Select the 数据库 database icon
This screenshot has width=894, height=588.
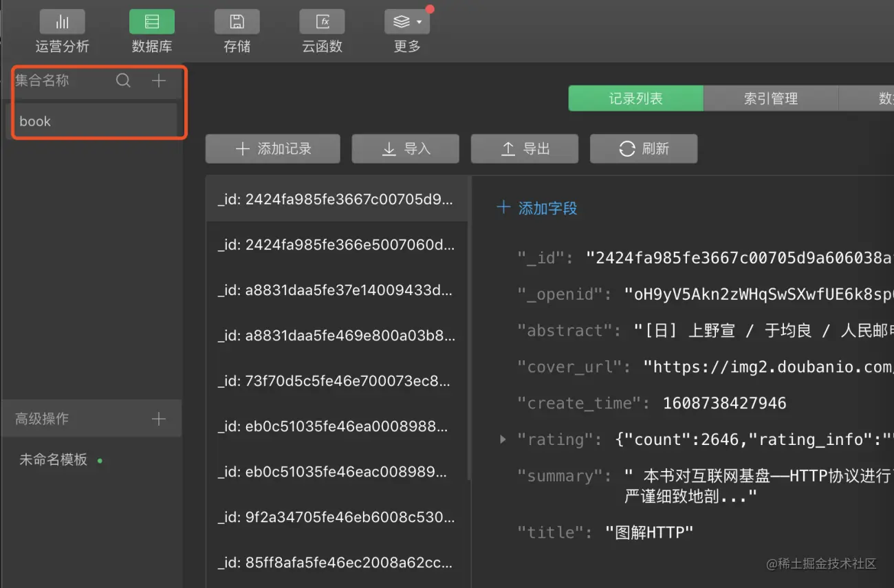point(152,22)
